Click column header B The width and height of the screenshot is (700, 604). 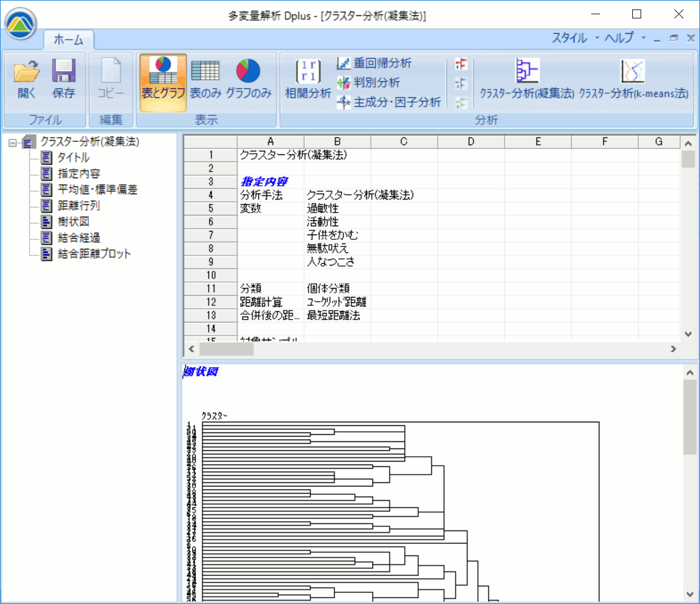(x=338, y=141)
